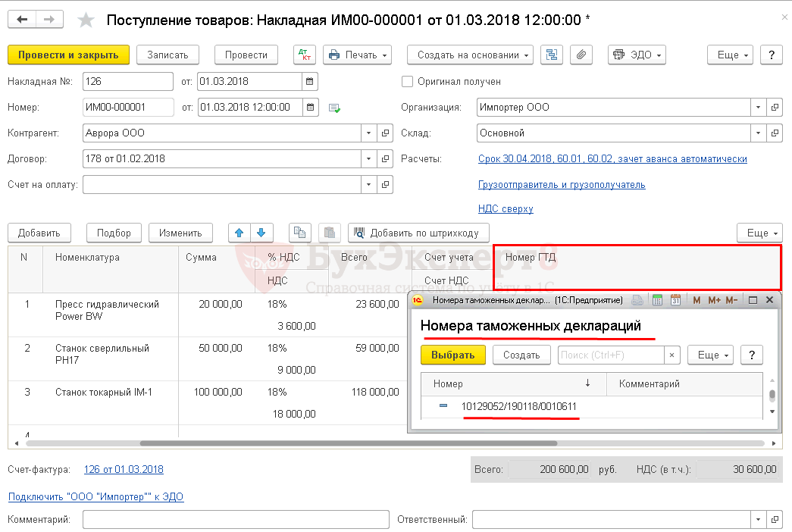792x532 pixels.
Task: Open the Грузоотправитель и грузополучатель link
Action: coord(562,184)
